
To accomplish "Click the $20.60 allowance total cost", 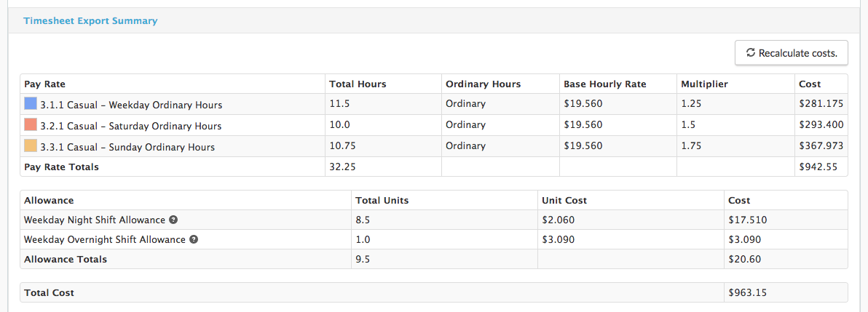I will coord(745,259).
